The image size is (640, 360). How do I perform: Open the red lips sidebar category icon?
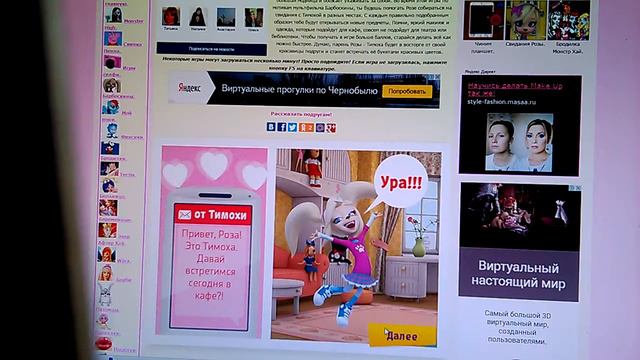pos(103,344)
